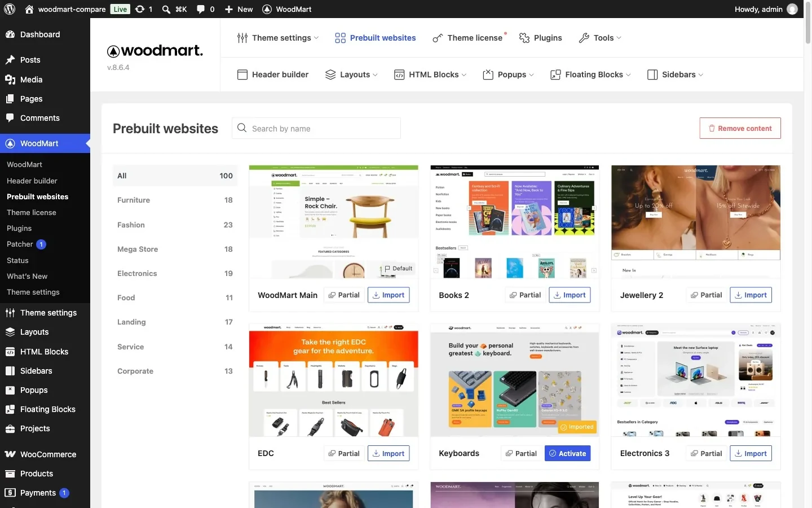812x508 pixels.
Task: Click the Theme license key icon
Action: [x=438, y=38]
